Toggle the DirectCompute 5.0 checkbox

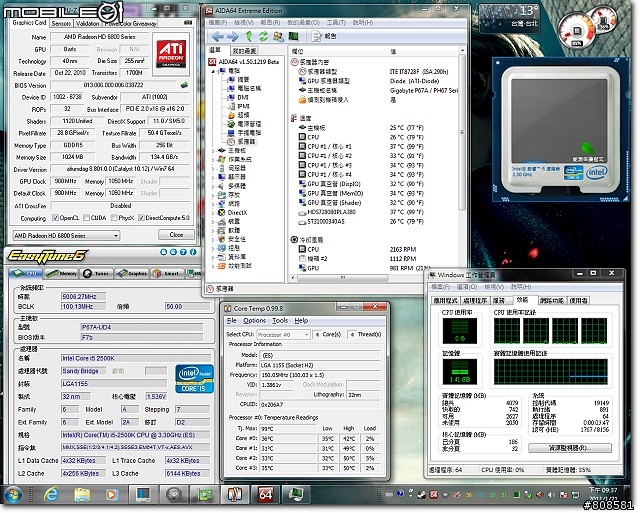click(141, 218)
